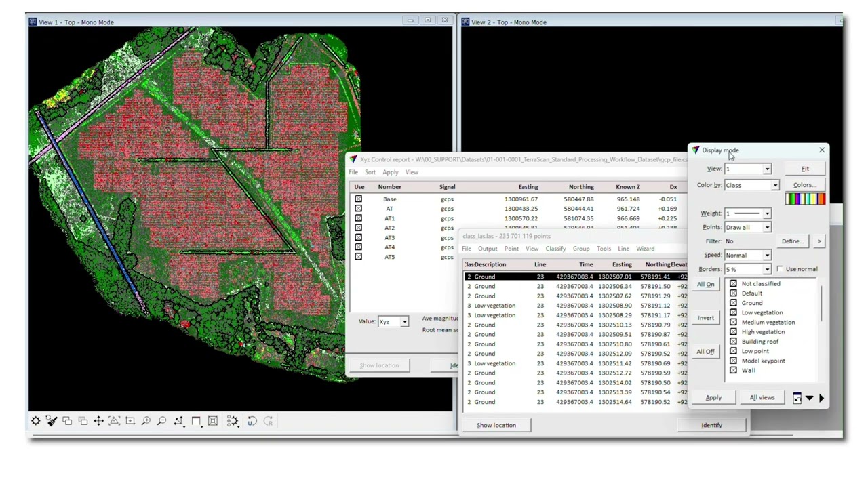Click the '>' button next to Define
The height and width of the screenshot is (488, 868).
819,241
